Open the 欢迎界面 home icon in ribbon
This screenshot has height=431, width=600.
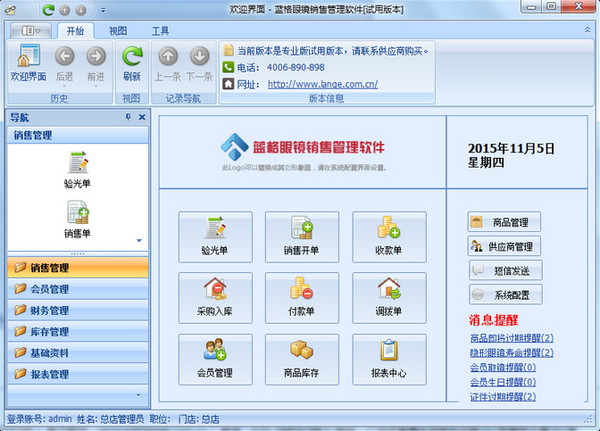(x=29, y=63)
